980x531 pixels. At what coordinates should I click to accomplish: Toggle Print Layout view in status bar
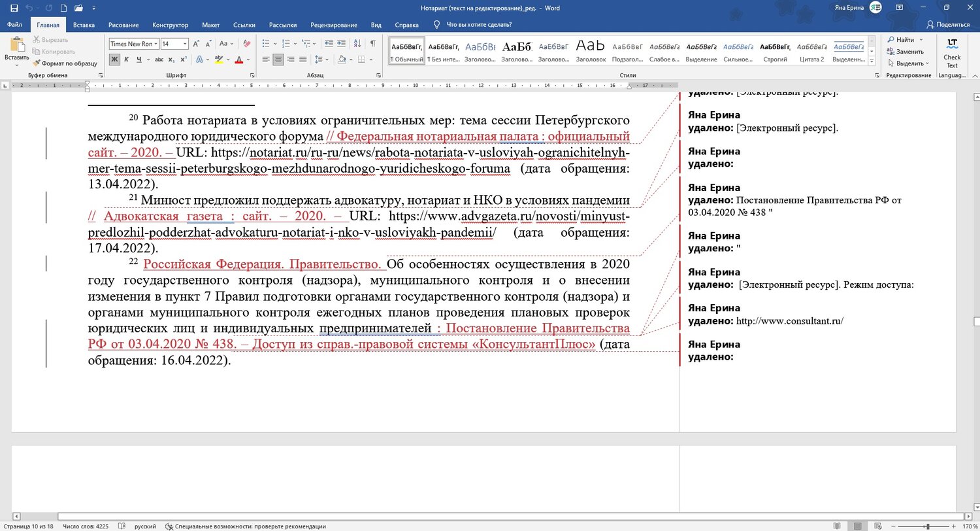857,526
